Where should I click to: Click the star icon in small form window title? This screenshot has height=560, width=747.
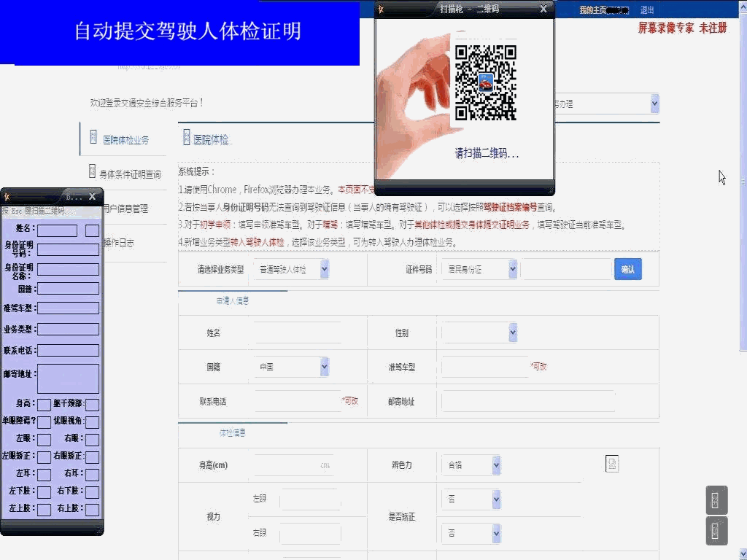tap(7, 196)
